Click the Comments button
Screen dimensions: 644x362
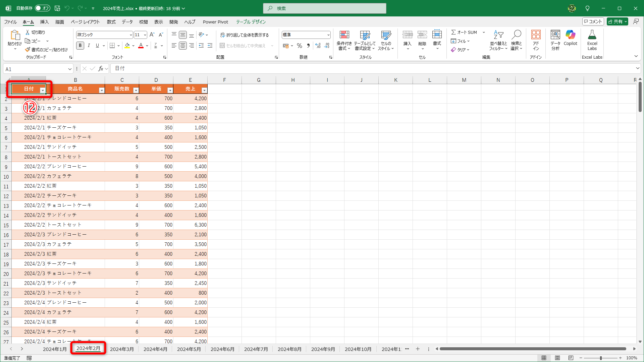pyautogui.click(x=593, y=21)
